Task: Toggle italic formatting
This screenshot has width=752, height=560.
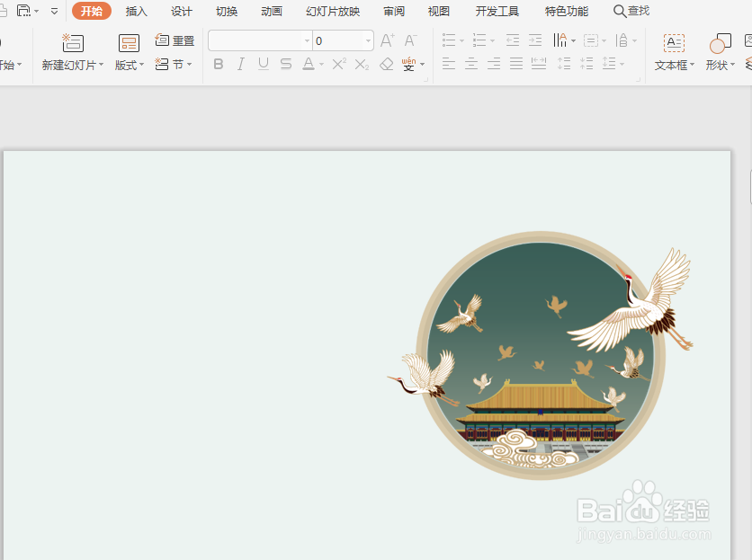Action: [x=239, y=64]
